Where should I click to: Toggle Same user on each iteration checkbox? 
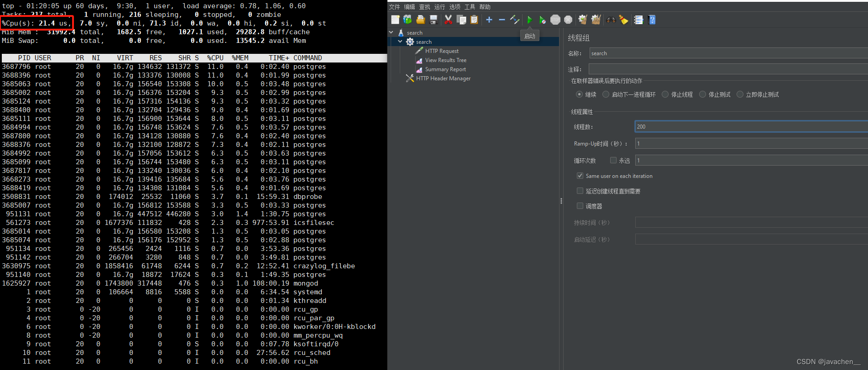click(x=580, y=176)
